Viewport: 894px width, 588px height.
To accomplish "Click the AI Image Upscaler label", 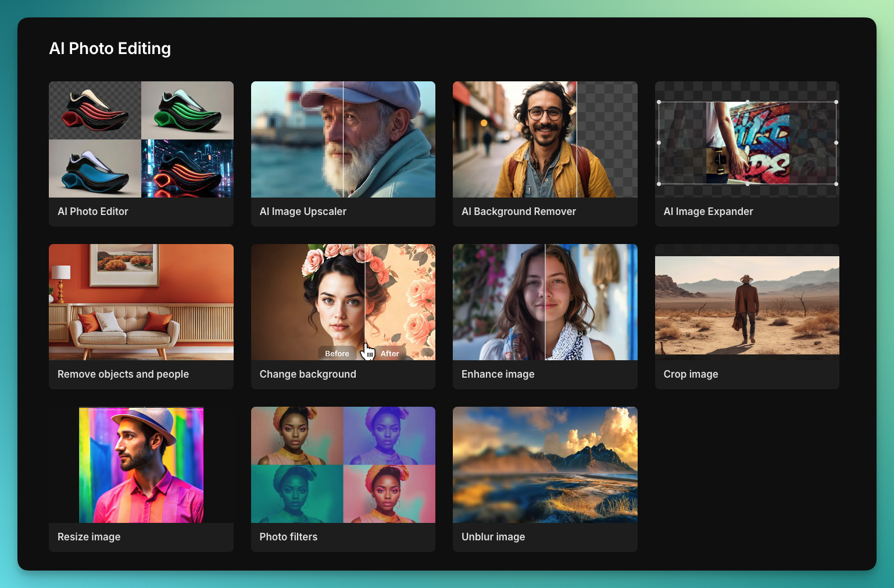I will [x=303, y=211].
